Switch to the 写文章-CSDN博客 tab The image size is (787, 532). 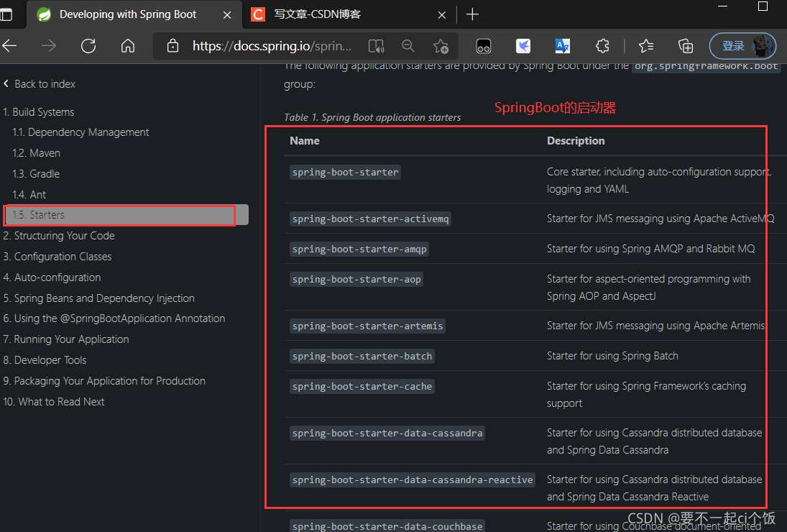pyautogui.click(x=348, y=14)
